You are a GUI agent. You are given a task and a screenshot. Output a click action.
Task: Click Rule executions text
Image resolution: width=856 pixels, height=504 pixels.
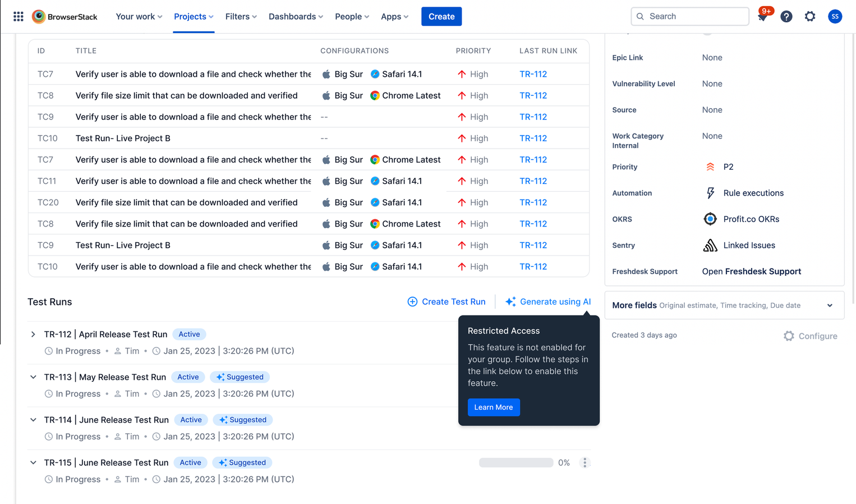(753, 193)
